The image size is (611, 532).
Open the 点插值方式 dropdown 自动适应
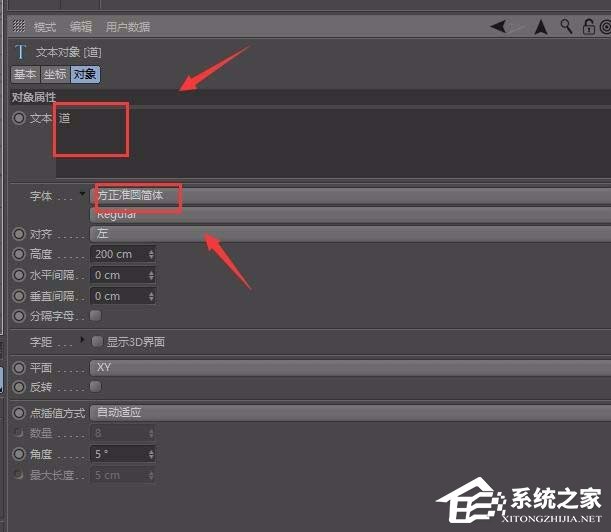(350, 413)
